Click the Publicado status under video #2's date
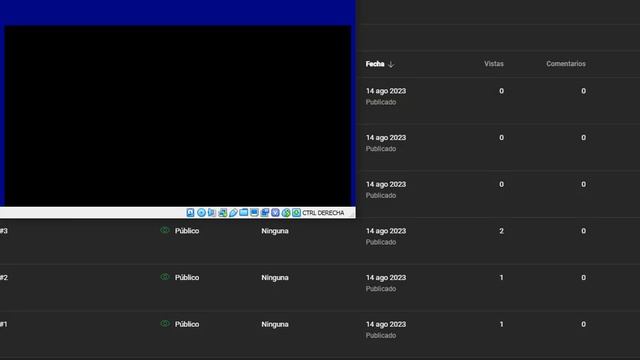This screenshot has height=360, width=640. 381,289
